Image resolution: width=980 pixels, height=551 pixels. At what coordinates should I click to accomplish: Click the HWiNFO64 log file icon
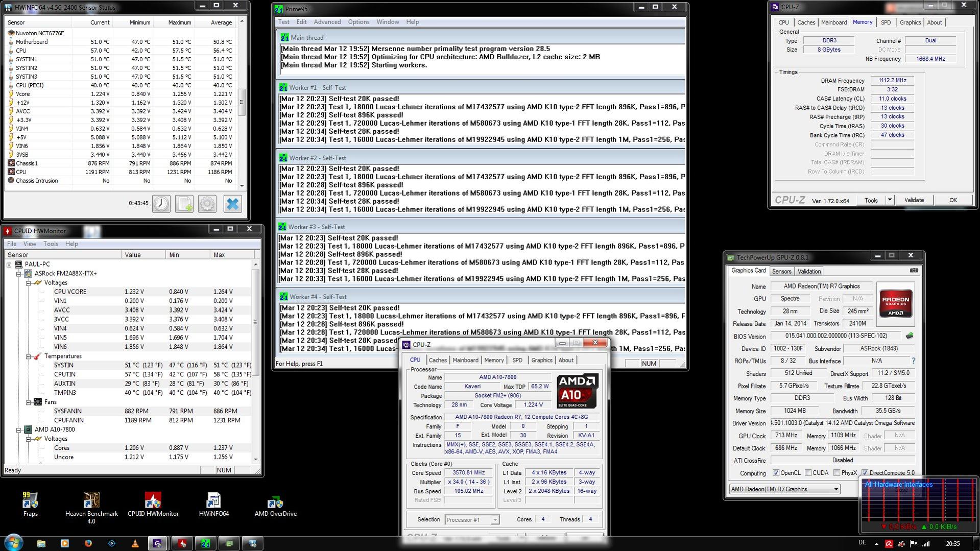[x=184, y=204]
